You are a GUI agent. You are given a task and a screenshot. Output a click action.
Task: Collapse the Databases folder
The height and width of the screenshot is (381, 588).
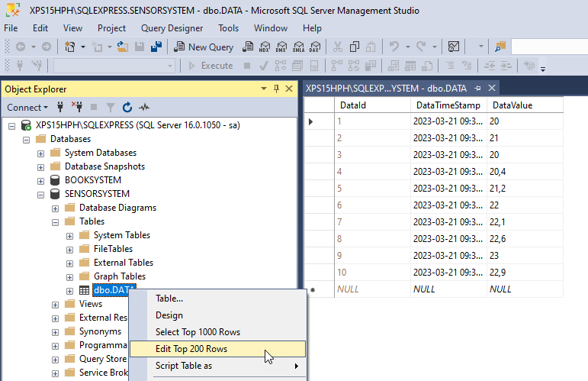pyautogui.click(x=26, y=140)
